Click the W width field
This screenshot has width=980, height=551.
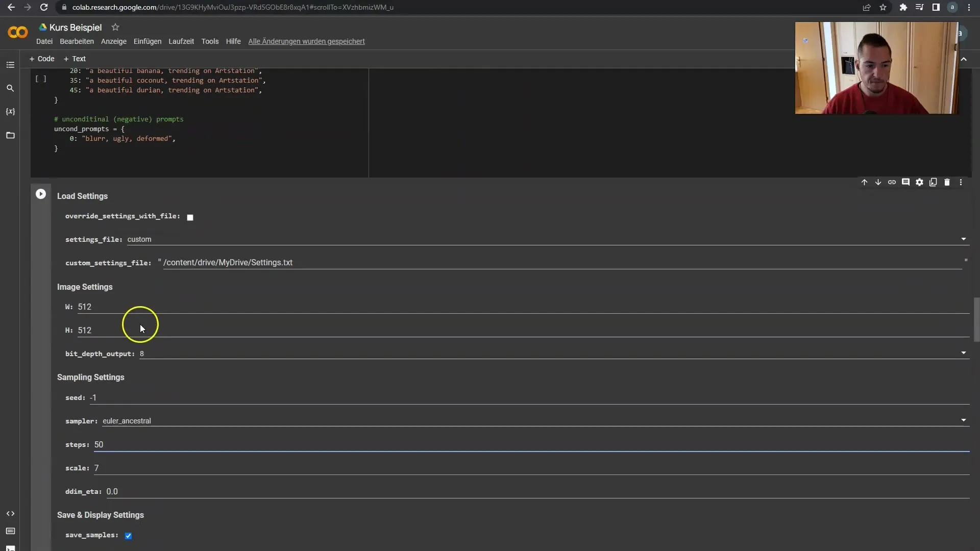tap(523, 307)
